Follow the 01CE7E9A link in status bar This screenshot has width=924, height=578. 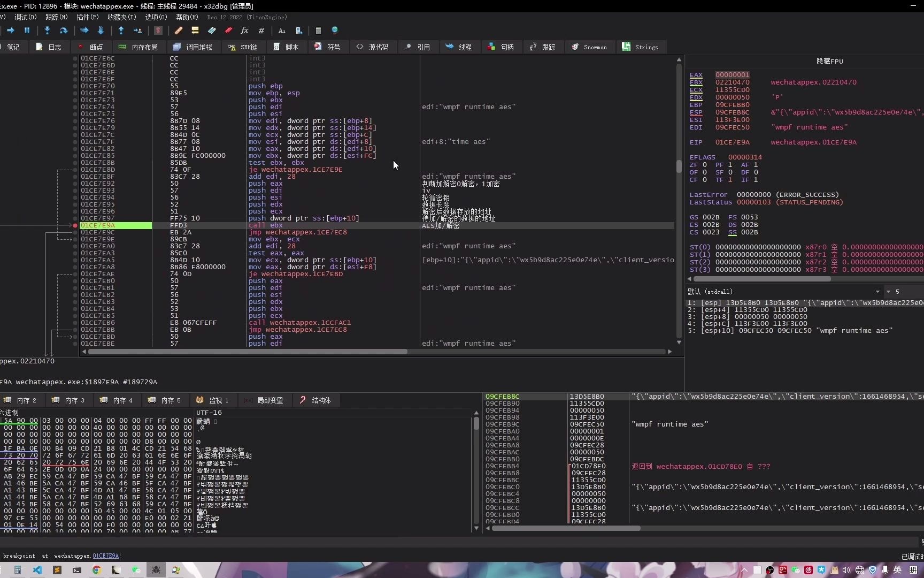(105, 556)
